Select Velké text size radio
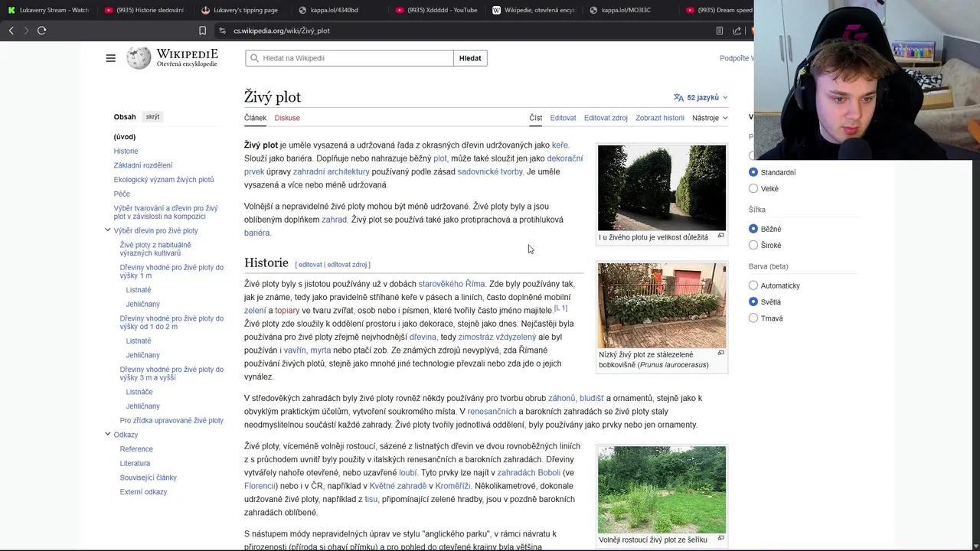This screenshot has width=980, height=551. point(753,188)
